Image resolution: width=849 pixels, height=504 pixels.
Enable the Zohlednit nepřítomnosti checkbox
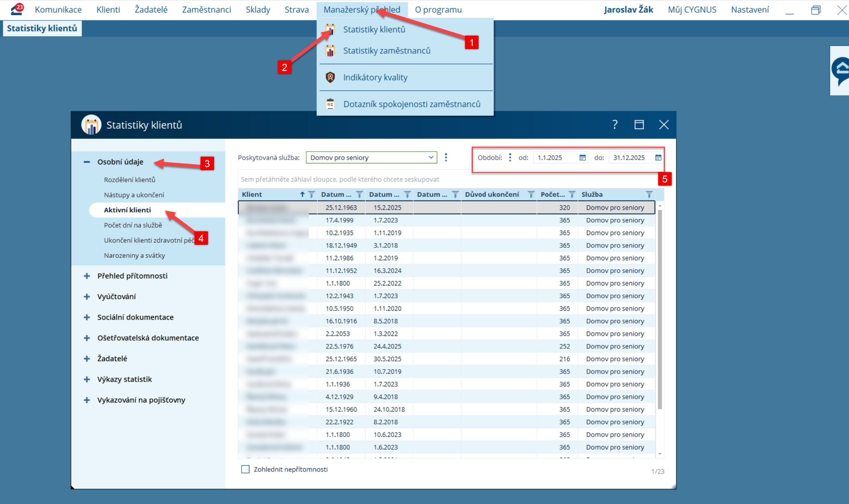click(x=245, y=469)
